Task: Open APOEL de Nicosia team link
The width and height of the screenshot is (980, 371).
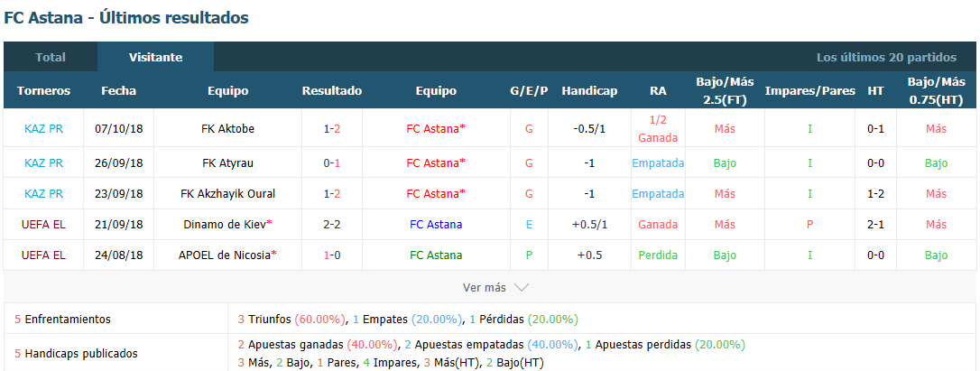Action: pyautogui.click(x=227, y=255)
